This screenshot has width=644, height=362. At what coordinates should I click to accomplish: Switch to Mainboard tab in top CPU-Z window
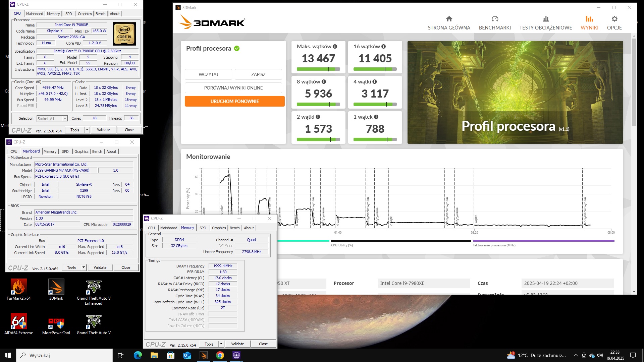point(35,14)
